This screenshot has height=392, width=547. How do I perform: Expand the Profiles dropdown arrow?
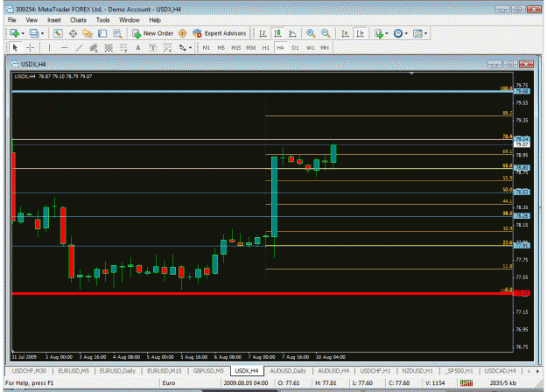click(43, 33)
